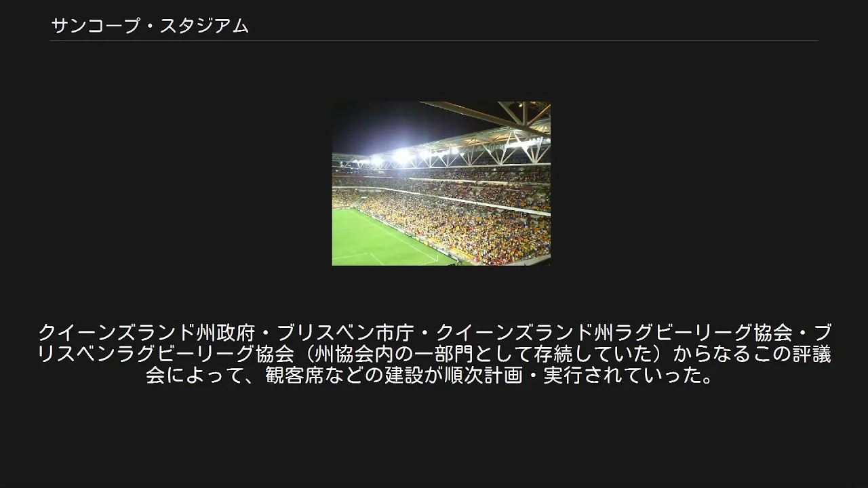Screen dimensions: 868x488
Task: Open the stadium photo thumbnail
Action: (441, 184)
